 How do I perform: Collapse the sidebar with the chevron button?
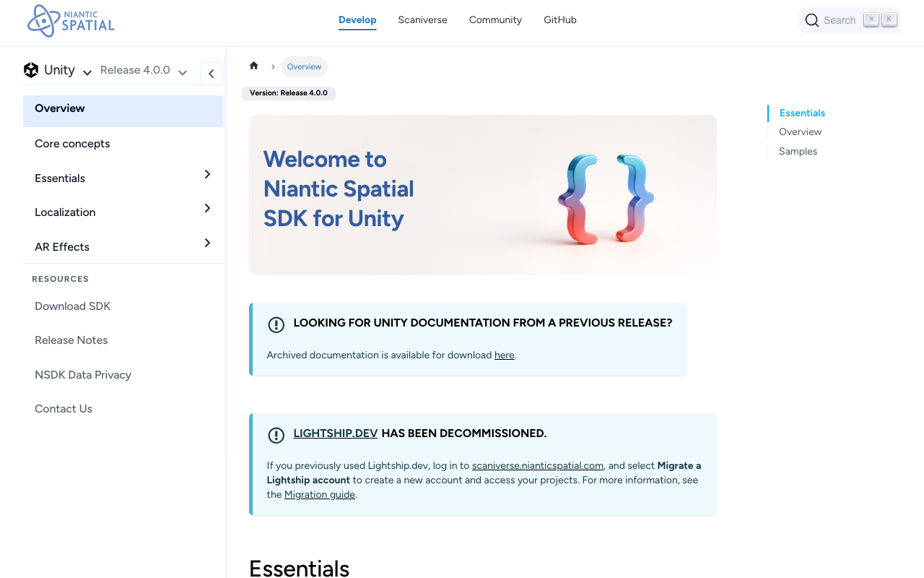[x=211, y=73]
